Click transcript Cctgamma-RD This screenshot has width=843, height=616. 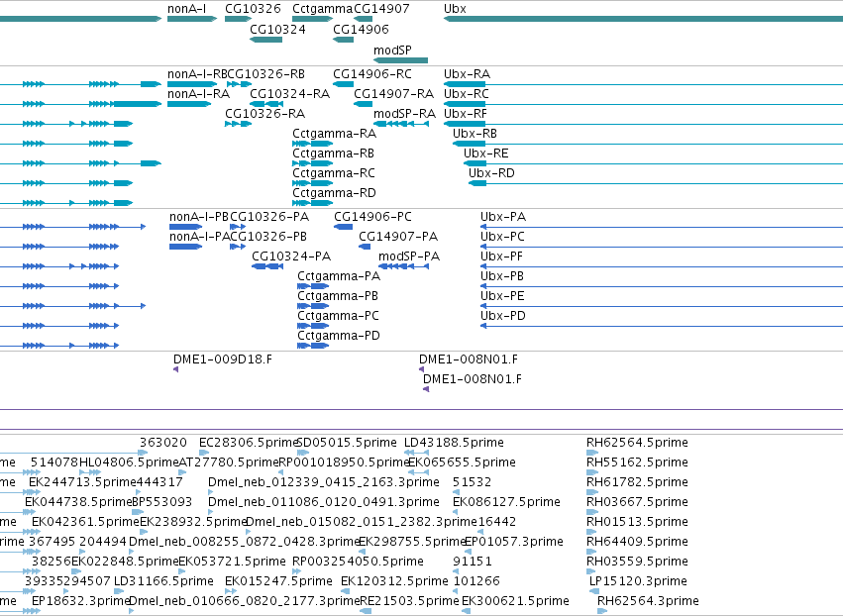pos(313,203)
